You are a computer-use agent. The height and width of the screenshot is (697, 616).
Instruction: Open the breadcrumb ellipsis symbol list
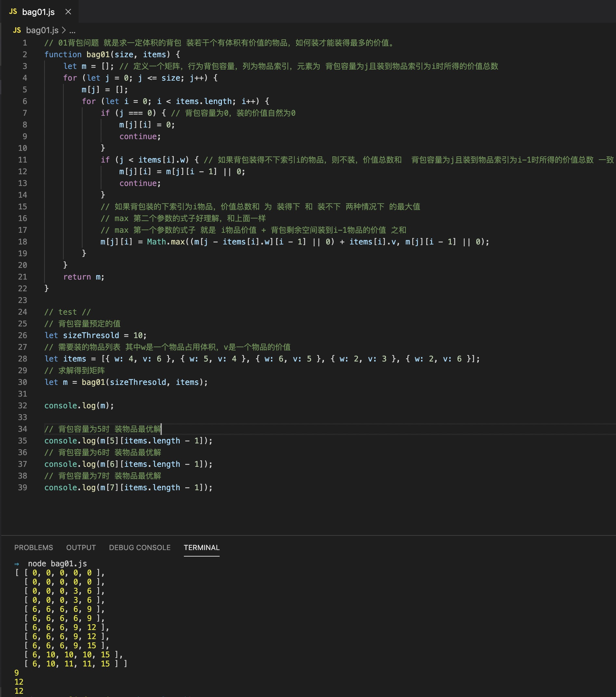[72, 30]
